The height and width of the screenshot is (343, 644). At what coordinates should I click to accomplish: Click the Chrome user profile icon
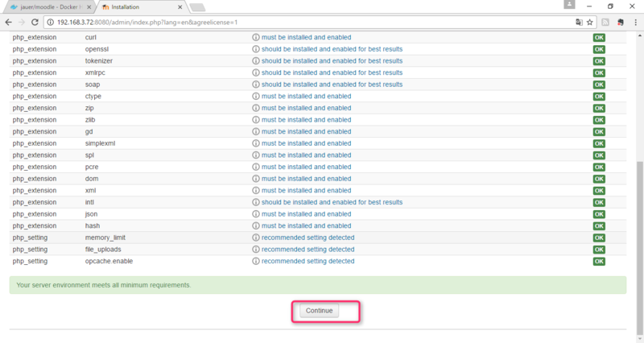coord(569,5)
